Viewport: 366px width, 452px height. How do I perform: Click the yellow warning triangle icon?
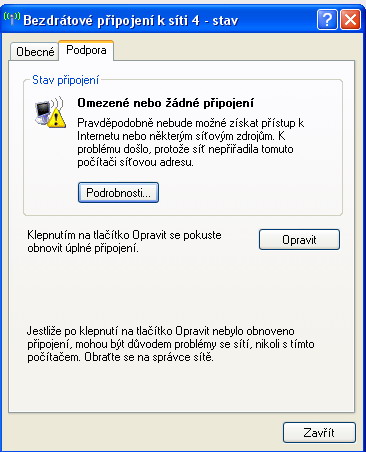pyautogui.click(x=57, y=119)
